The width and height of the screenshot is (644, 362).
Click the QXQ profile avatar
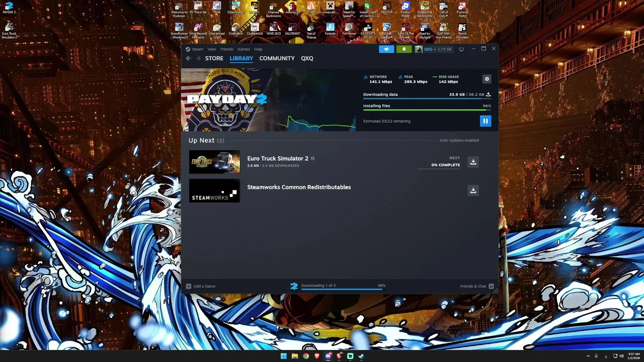[x=419, y=49]
